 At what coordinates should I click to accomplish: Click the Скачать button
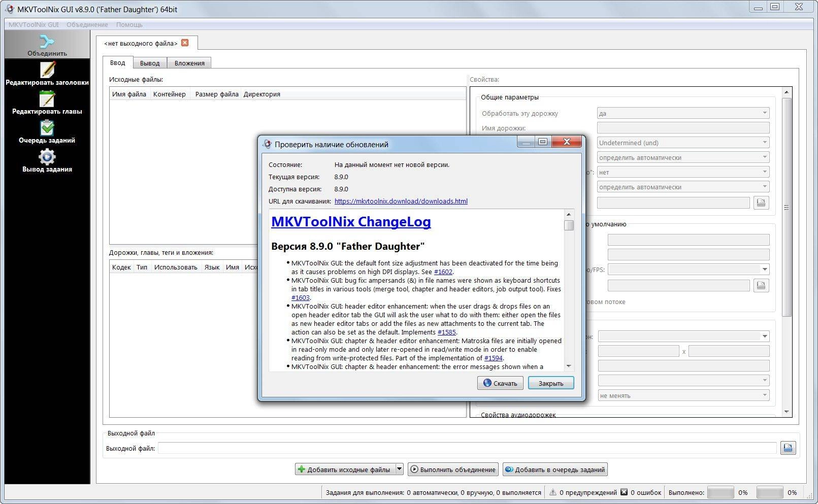tap(500, 383)
